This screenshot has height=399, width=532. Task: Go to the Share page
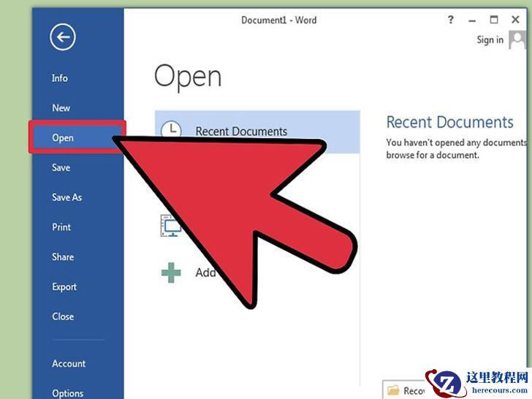coord(63,256)
